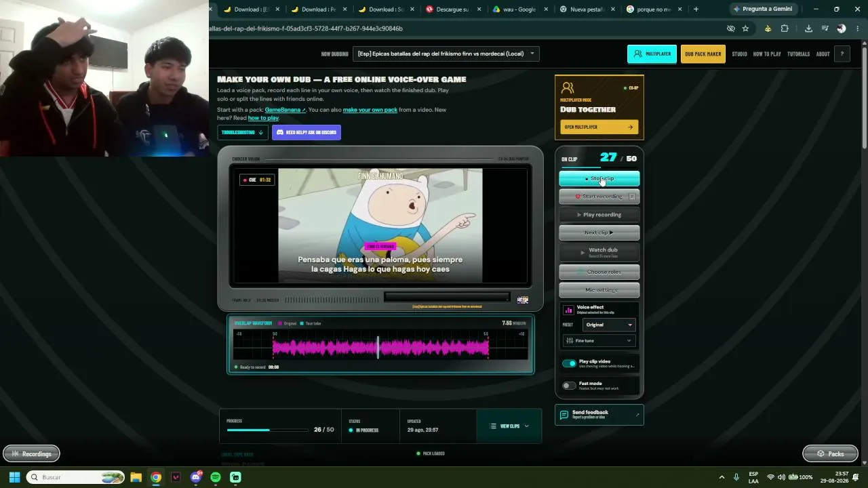The image size is (868, 488).
Task: Bookmark this page with the star icon
Action: click(745, 28)
